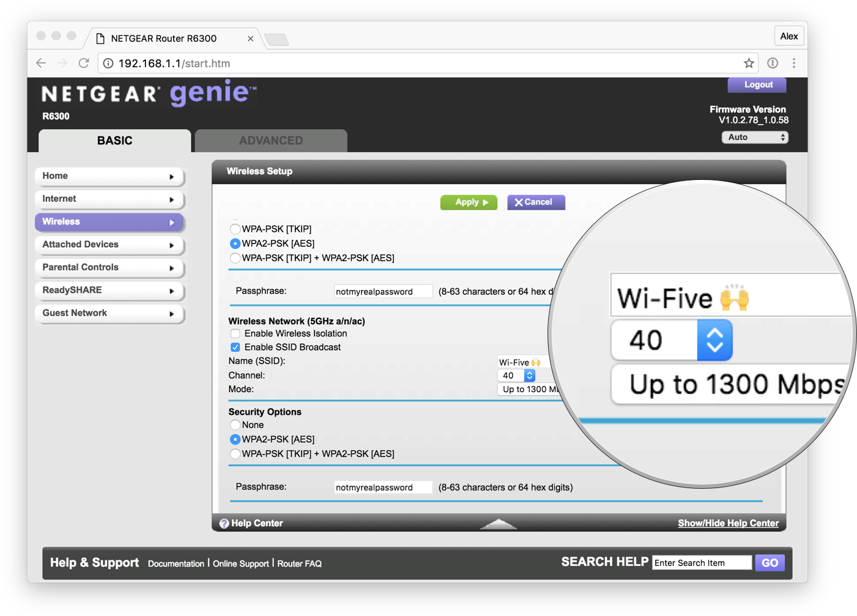Toggle Enable SSID Broadcast checkbox
The height and width of the screenshot is (616, 857).
[x=236, y=347]
